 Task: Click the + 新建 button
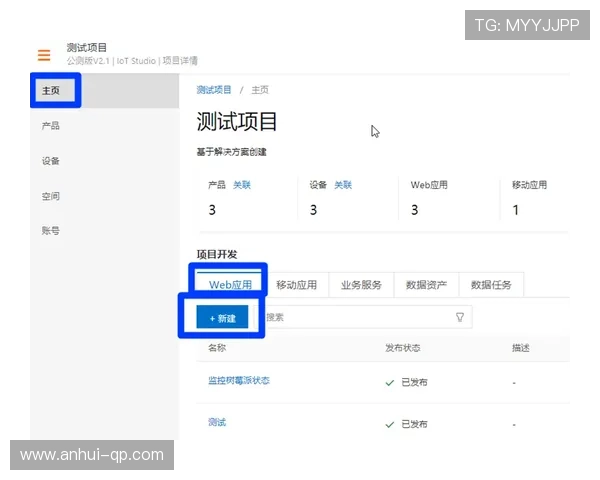click(x=222, y=317)
